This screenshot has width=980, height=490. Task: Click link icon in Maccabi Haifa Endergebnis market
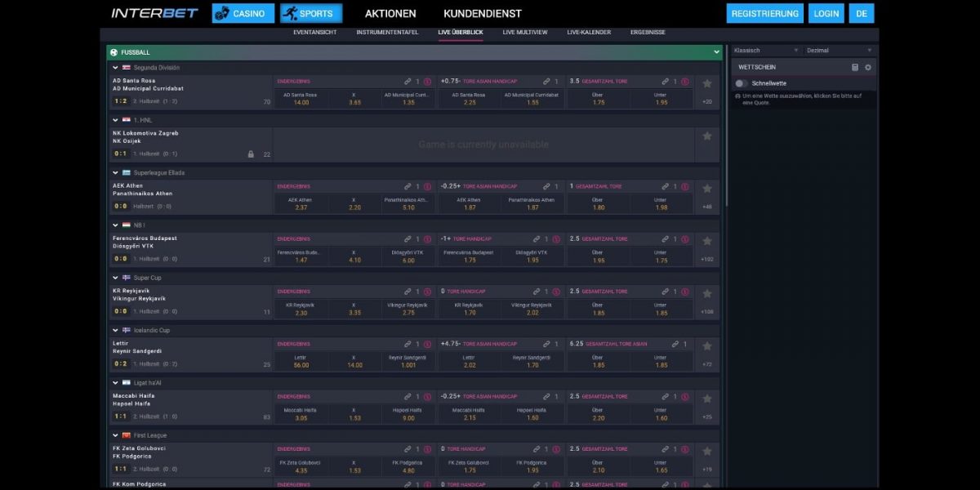[x=408, y=397]
